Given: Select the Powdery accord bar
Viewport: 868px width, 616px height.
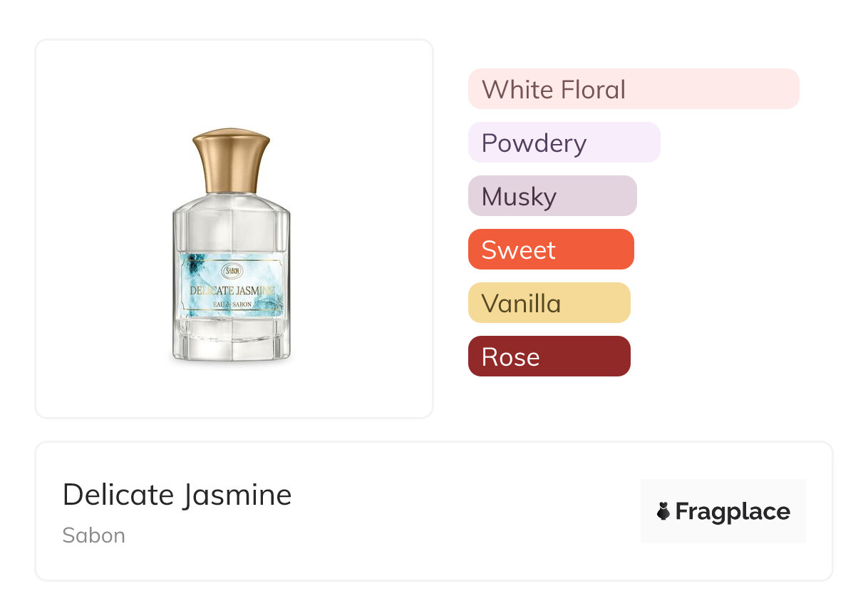Looking at the screenshot, I should pos(564,143).
